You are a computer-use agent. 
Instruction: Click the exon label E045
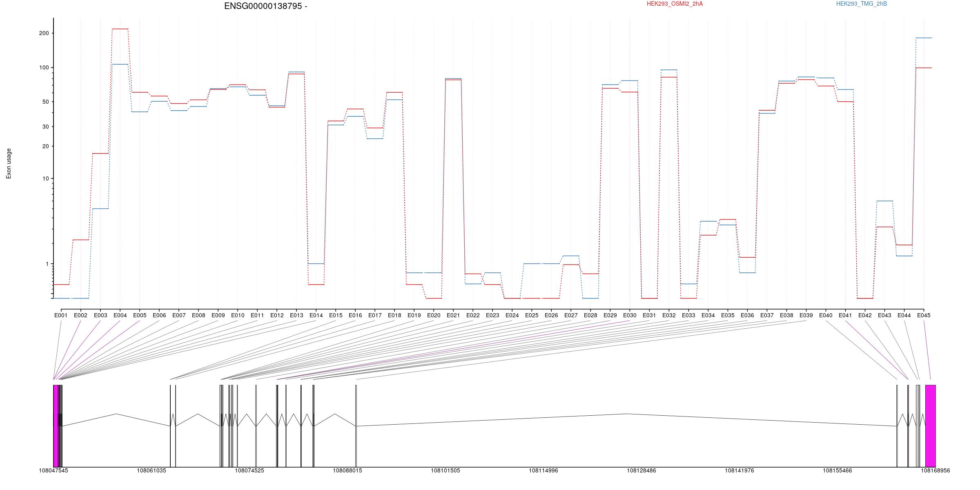click(924, 315)
